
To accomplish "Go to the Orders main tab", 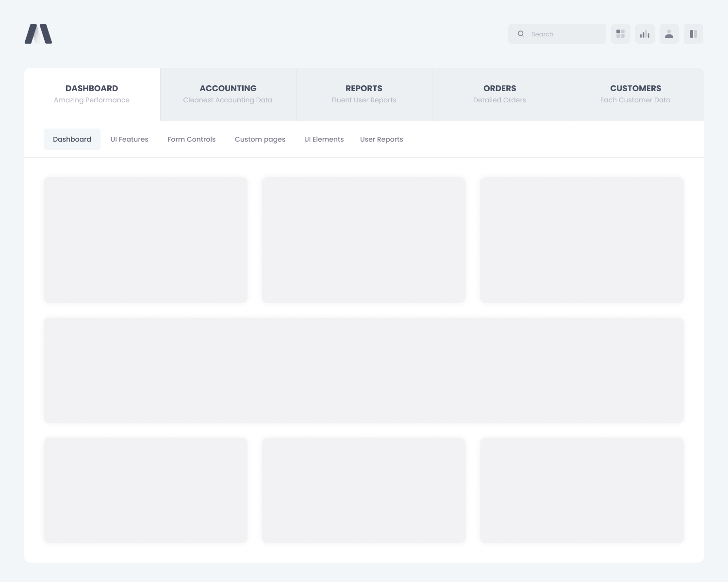I will point(499,94).
